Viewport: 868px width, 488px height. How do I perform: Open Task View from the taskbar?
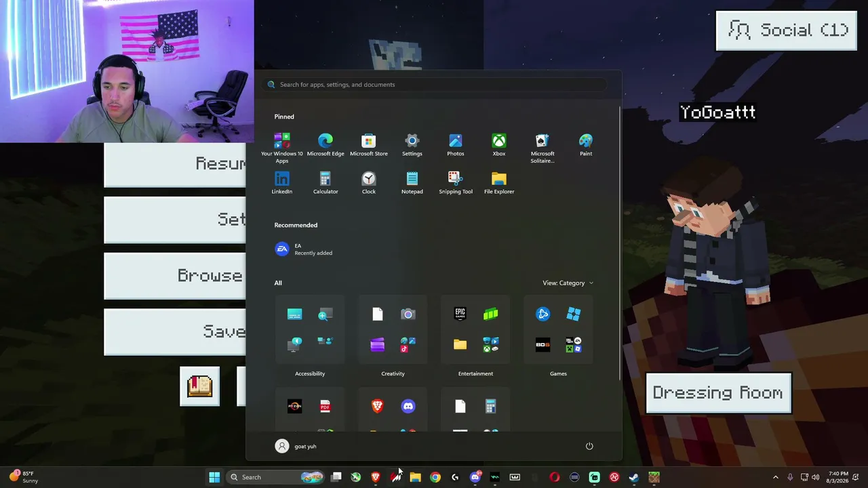tap(336, 477)
